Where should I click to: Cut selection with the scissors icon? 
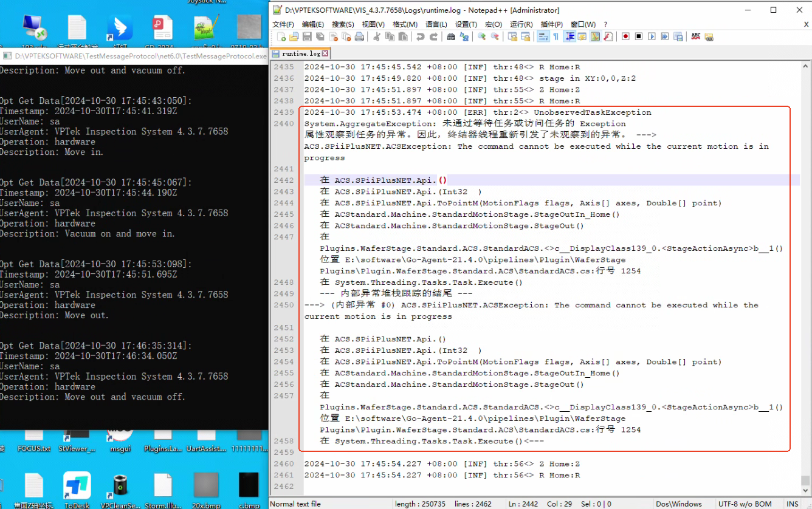coord(376,36)
